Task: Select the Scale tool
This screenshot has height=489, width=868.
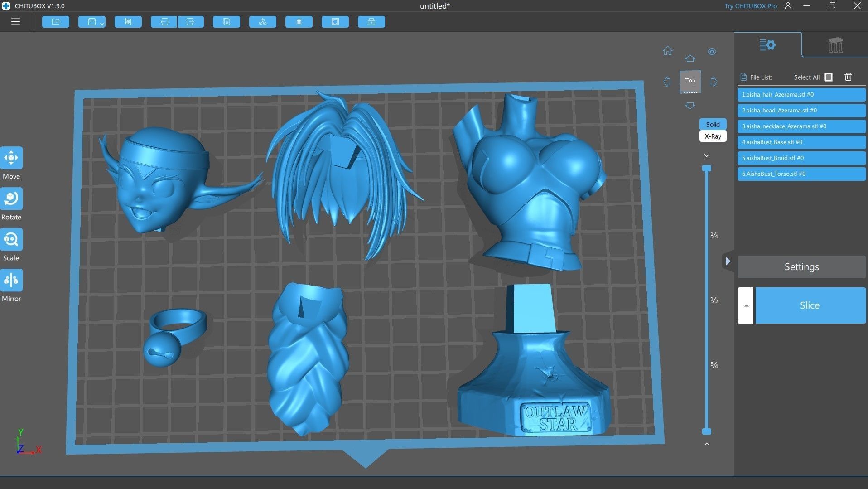Action: coord(11,240)
